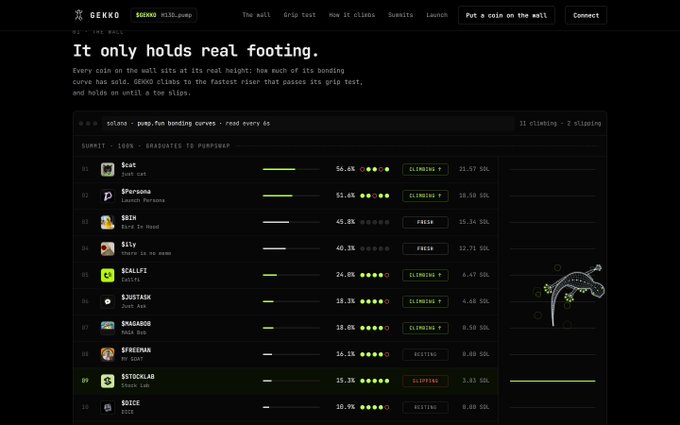Click the $STOCKLAB name text
The image size is (680, 425).
(138, 376)
